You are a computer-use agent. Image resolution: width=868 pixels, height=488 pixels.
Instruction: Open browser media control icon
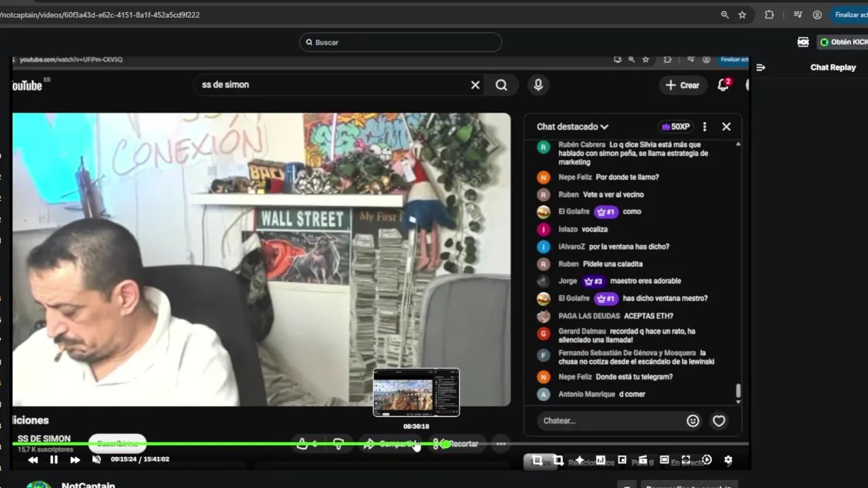[x=798, y=14]
